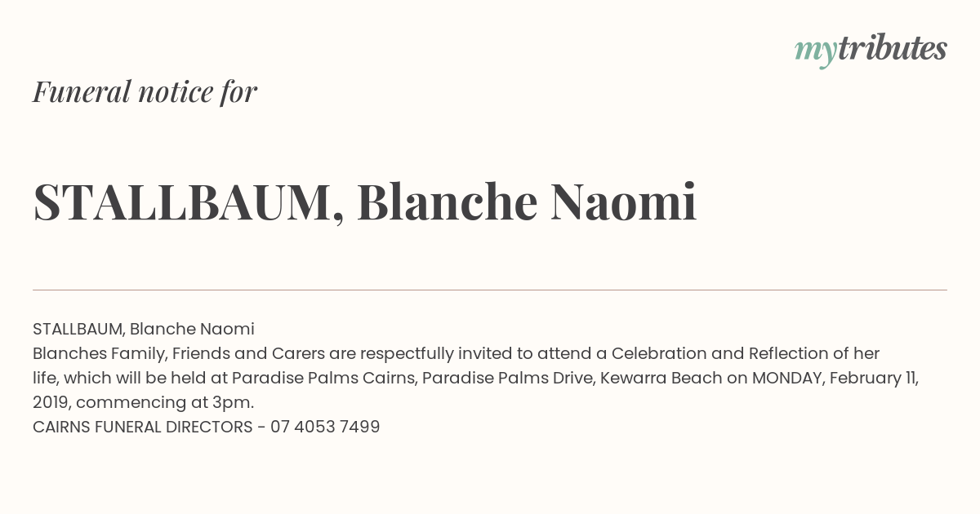
Task: Click the "MONDAY, February 11," date text
Action: coord(835,379)
